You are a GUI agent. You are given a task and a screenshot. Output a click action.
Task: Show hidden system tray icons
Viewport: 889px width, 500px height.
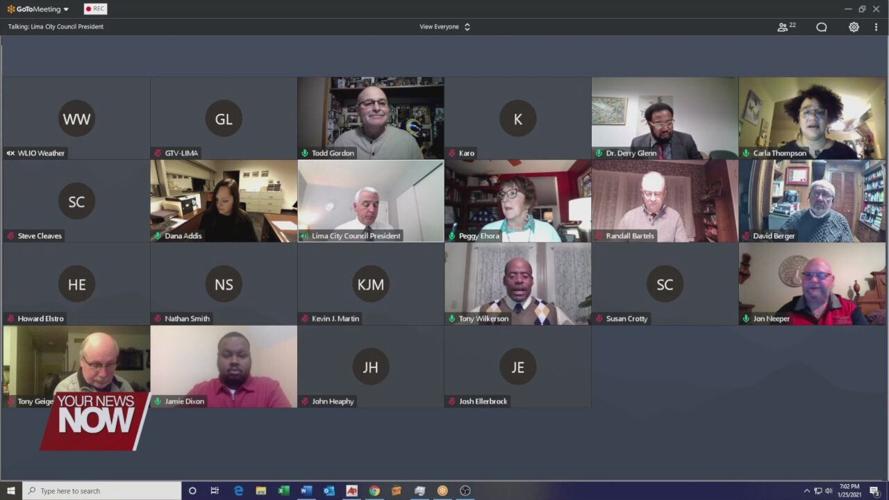807,491
